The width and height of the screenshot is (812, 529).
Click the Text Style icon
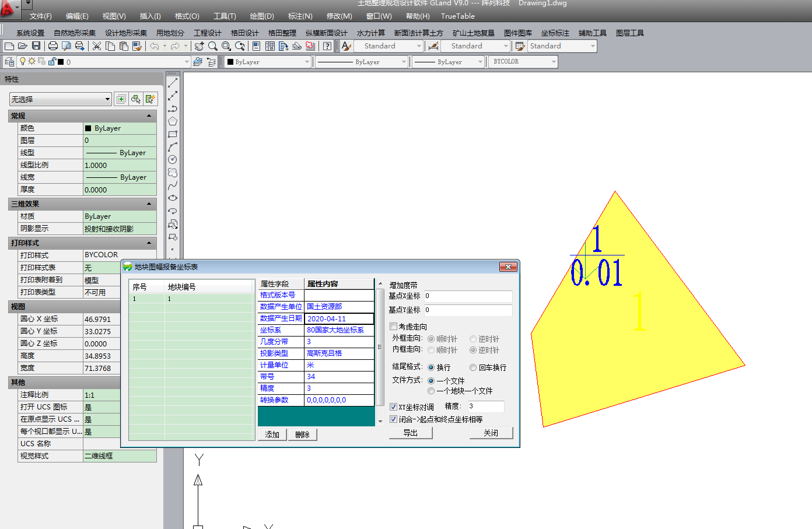point(346,46)
